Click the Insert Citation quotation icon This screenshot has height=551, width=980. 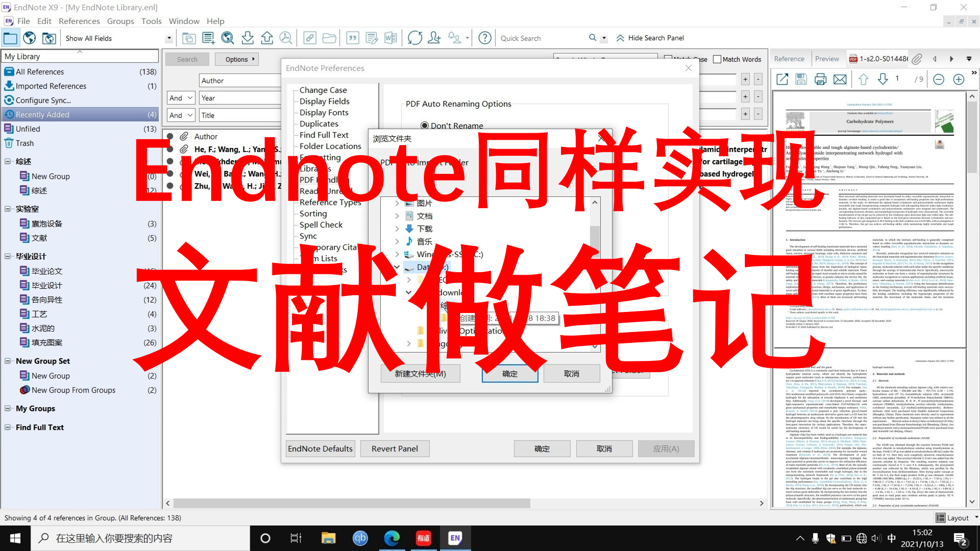(352, 38)
